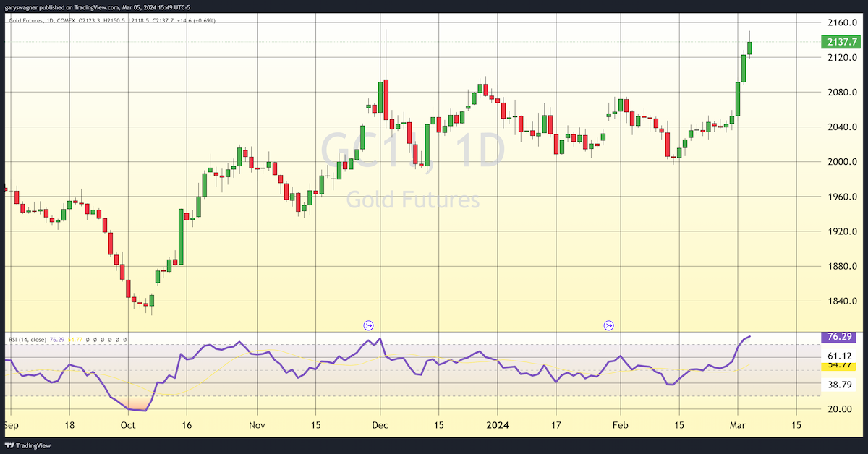
Task: Click the 2080.0 price axis label
Action: 843,93
